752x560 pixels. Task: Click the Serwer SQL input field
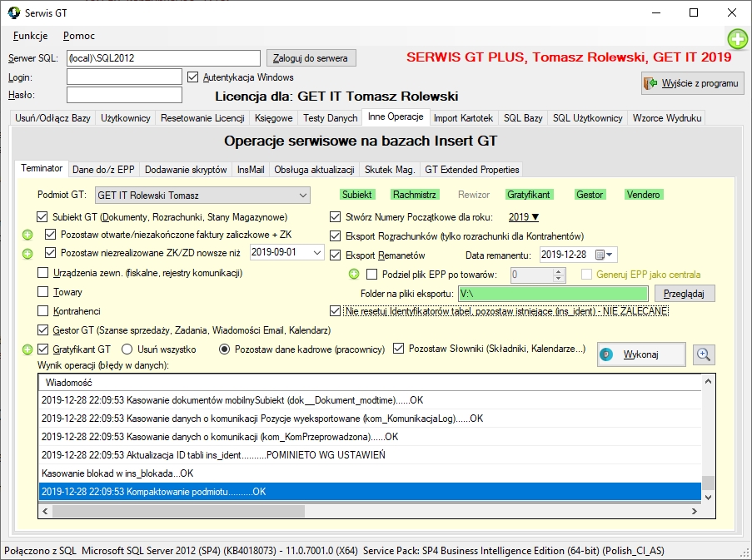(x=163, y=58)
